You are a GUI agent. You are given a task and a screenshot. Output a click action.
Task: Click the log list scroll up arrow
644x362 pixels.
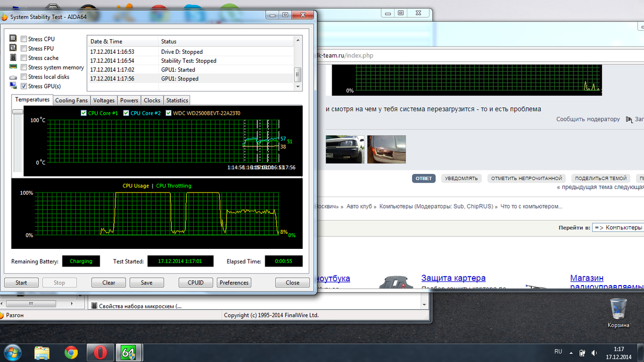pos(298,41)
